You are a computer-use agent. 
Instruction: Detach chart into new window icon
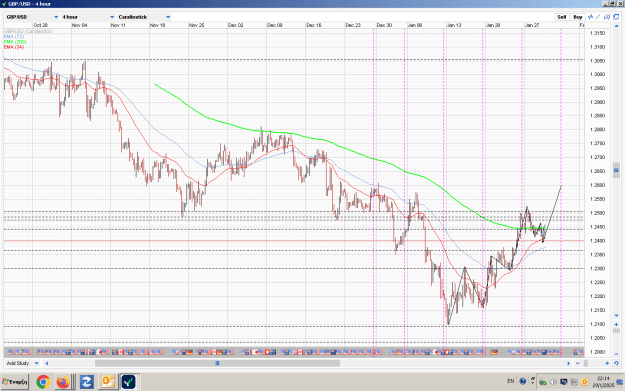coord(616,17)
